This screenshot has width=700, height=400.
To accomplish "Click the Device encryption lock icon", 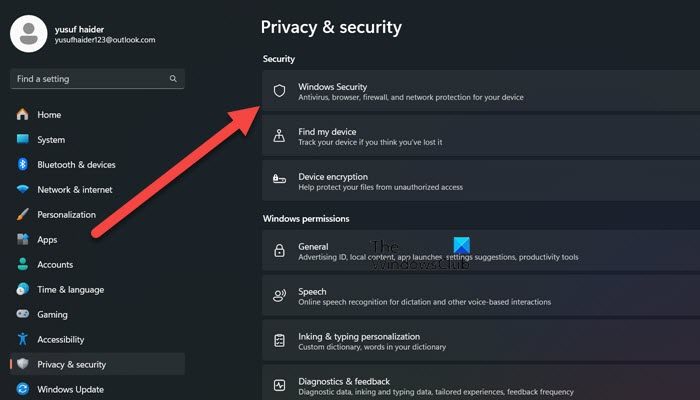I will click(x=279, y=182).
